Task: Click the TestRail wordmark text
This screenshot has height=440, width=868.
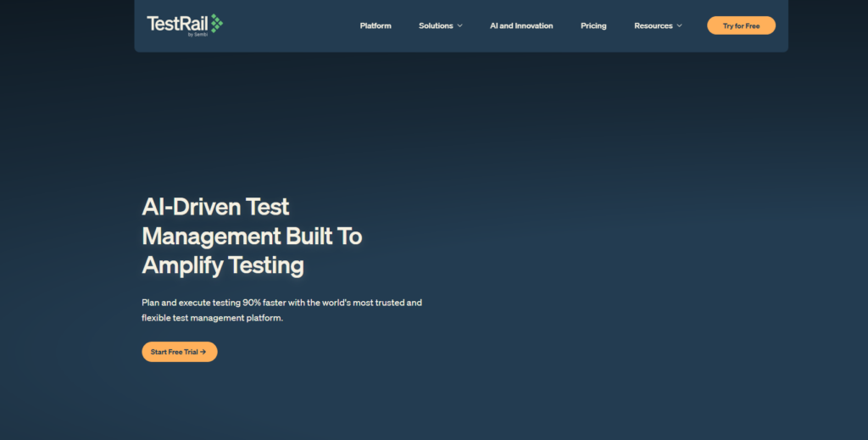Action: click(176, 23)
